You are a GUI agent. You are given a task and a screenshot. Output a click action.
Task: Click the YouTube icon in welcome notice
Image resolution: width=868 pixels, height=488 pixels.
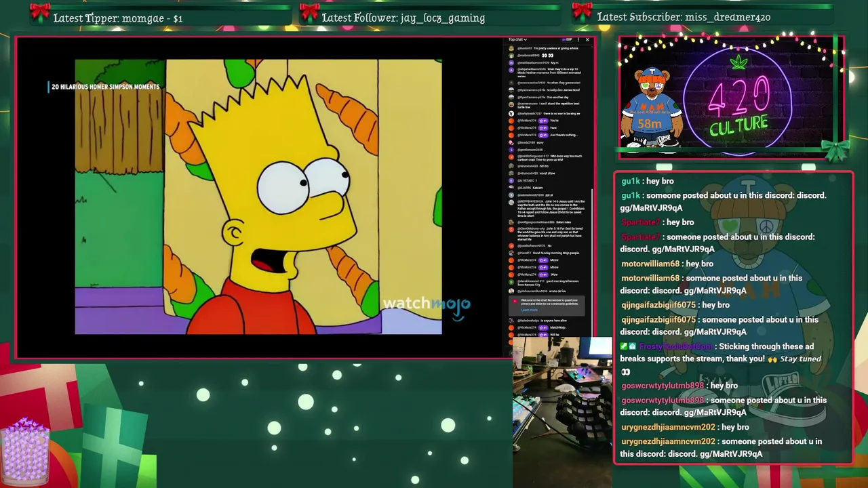tap(515, 301)
